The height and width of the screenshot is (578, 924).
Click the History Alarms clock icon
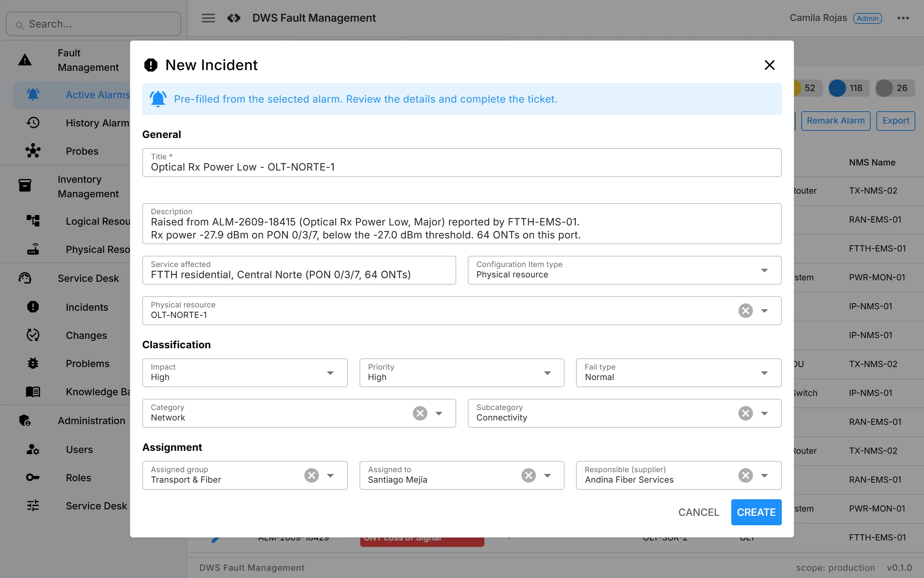point(33,123)
